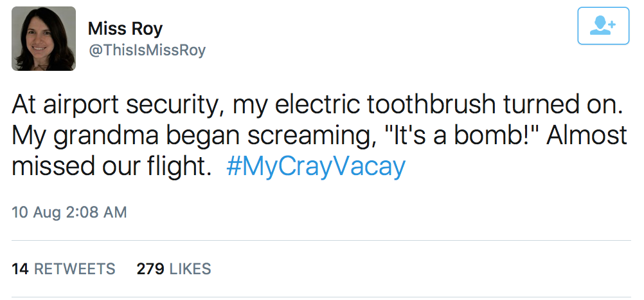644x300 pixels.
Task: Click the "10 Aug 2:08 AM" timestamp
Action: click(69, 212)
